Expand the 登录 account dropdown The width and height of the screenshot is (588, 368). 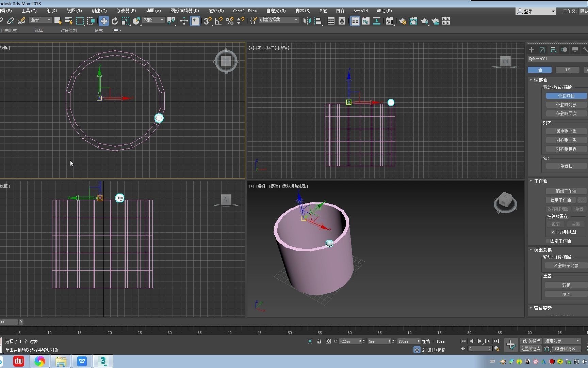click(553, 11)
